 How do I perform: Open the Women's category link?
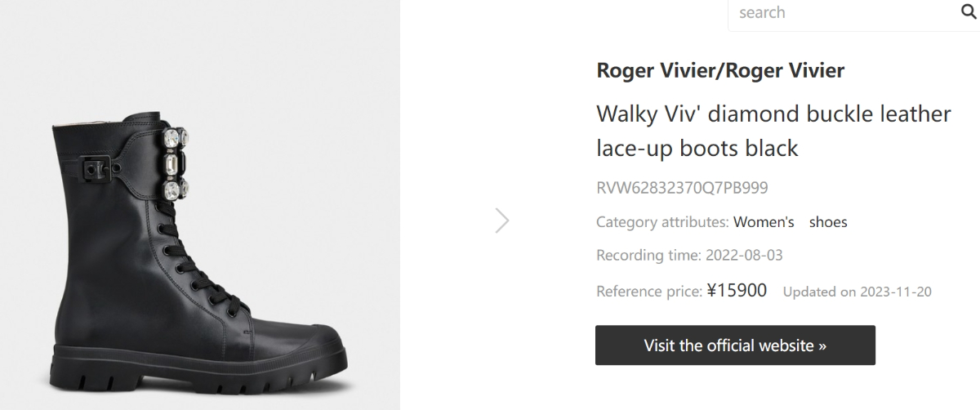[764, 222]
